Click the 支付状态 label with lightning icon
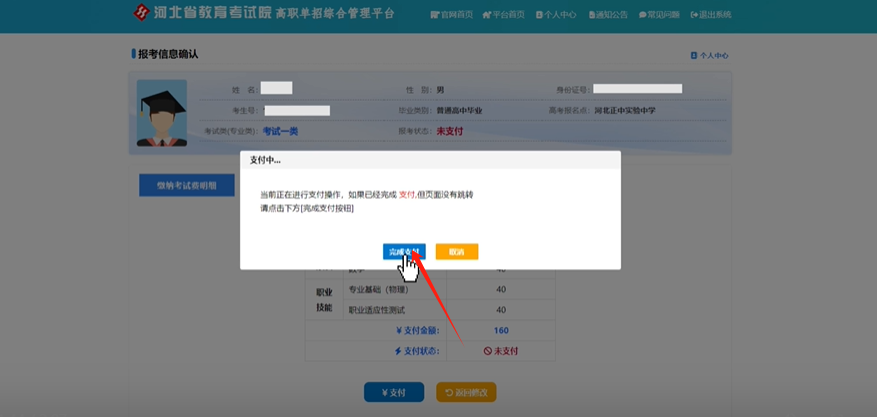 coord(417,351)
